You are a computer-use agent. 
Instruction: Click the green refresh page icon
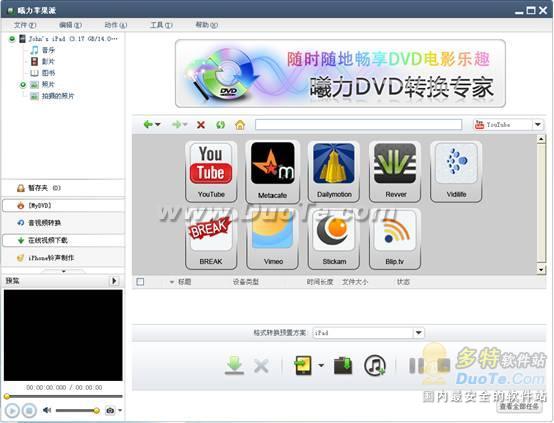(220, 125)
